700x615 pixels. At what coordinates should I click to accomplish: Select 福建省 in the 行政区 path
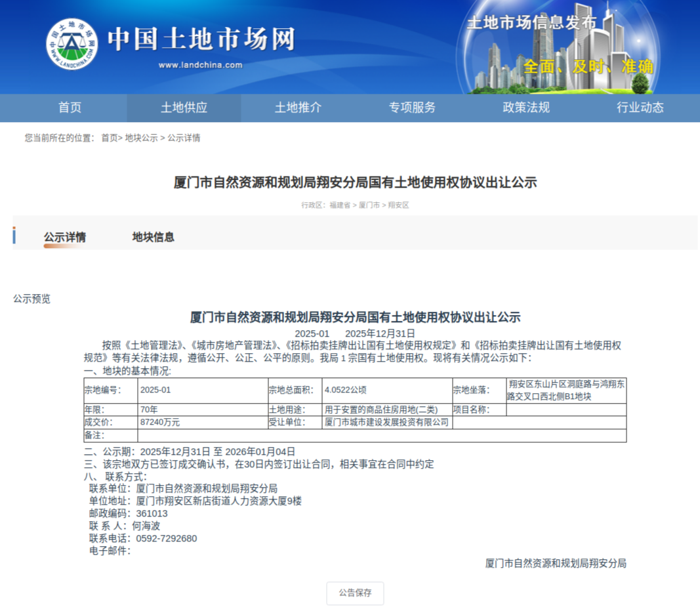point(340,205)
